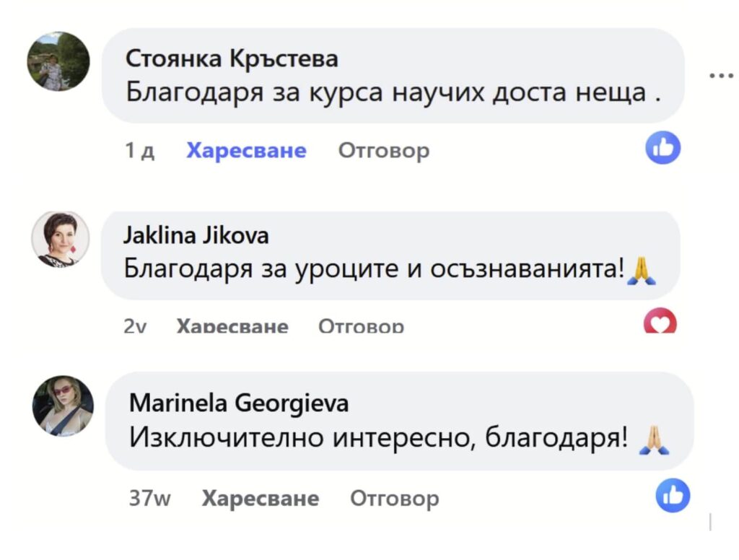739x560 pixels.
Task: Click the like reaction on Marinela Georgieva's comment
Action: (x=673, y=496)
